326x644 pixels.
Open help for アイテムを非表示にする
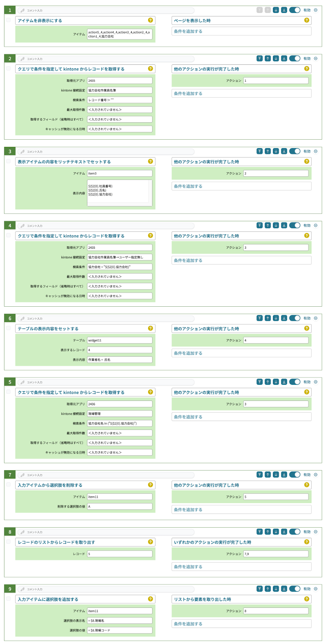click(151, 20)
